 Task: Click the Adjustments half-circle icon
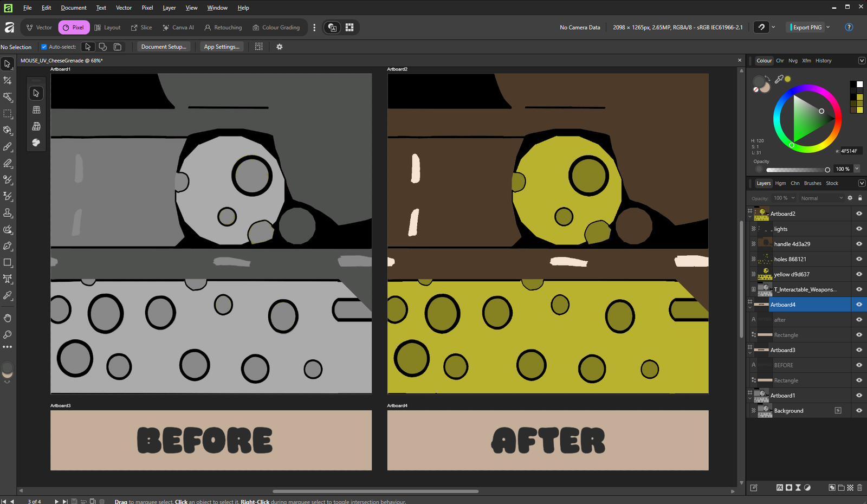807,488
